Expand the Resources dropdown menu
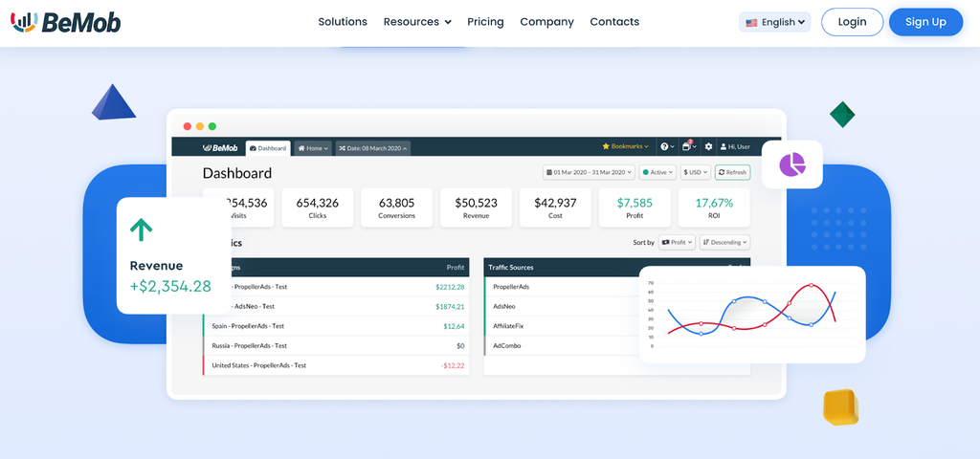The height and width of the screenshot is (459, 980). pos(417,22)
